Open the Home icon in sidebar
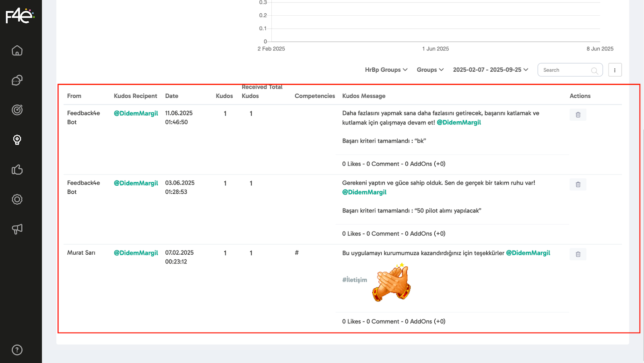 pos(17,50)
